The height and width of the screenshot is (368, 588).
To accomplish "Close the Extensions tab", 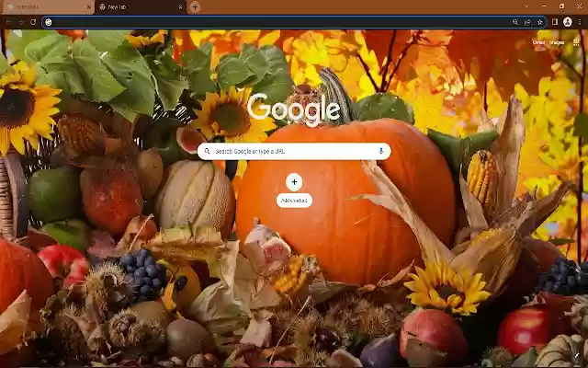I will click(x=89, y=7).
